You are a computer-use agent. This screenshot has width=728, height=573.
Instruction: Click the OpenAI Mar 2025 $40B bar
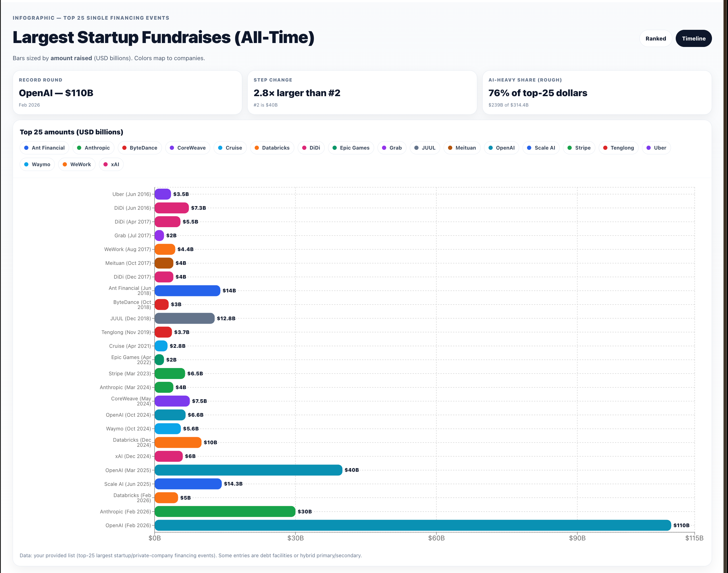[x=248, y=470]
